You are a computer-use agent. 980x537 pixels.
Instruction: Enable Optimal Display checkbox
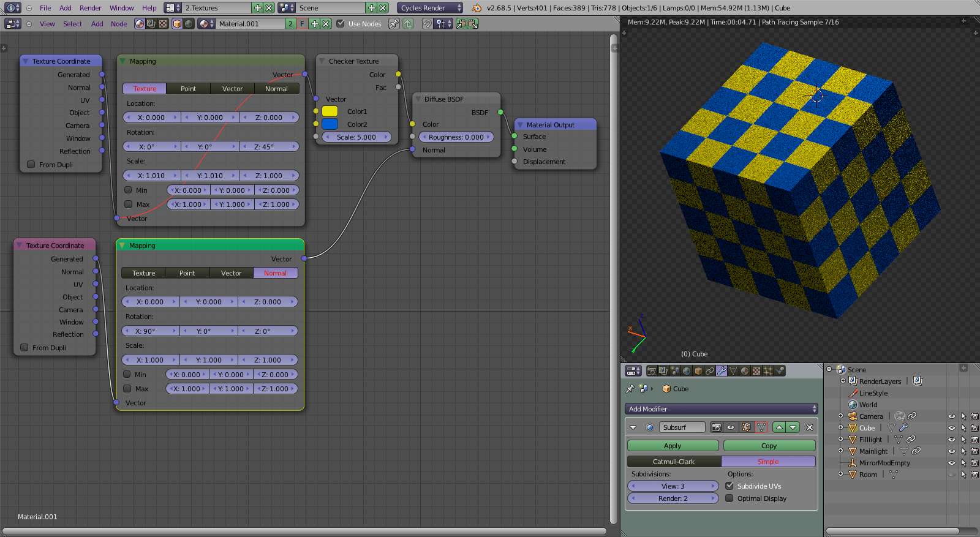tap(729, 498)
